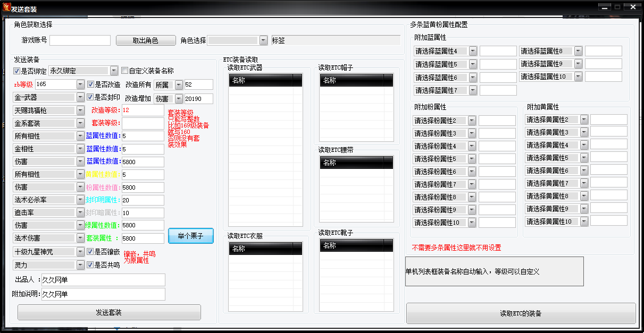Click the 封印暗属性 value field
Viewport: 644px width, 333px height.
tap(143, 213)
